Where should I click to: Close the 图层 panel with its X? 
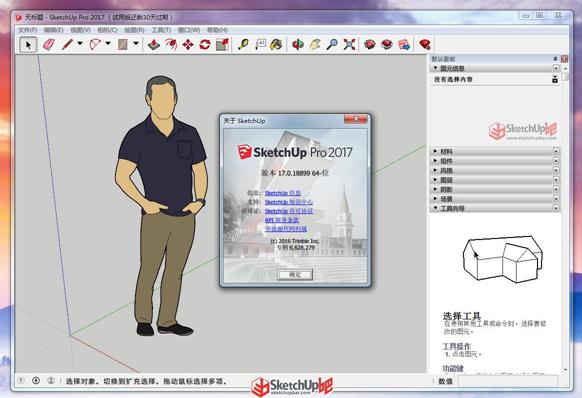[x=556, y=180]
